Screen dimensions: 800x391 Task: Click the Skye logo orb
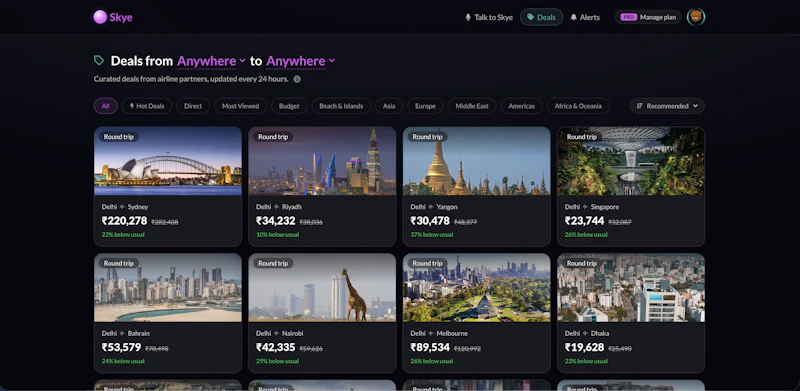[x=100, y=17]
